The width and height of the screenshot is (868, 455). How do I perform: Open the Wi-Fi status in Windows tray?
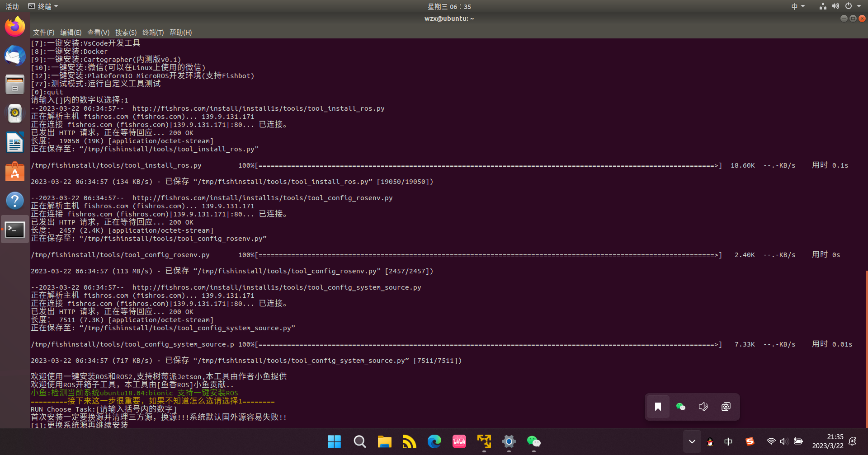[x=771, y=441]
